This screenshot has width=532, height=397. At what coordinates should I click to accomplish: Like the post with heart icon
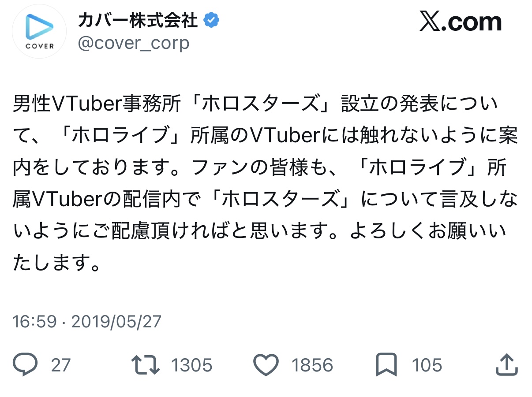266,365
